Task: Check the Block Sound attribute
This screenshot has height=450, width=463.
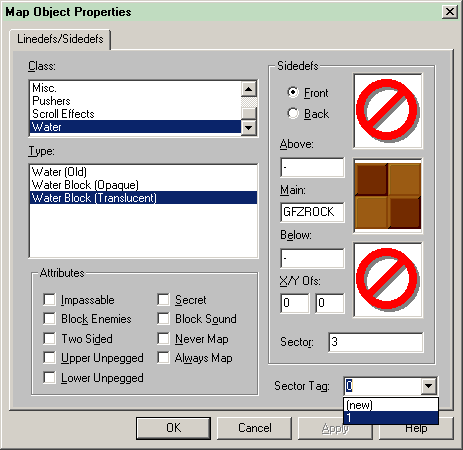Action: (x=163, y=319)
